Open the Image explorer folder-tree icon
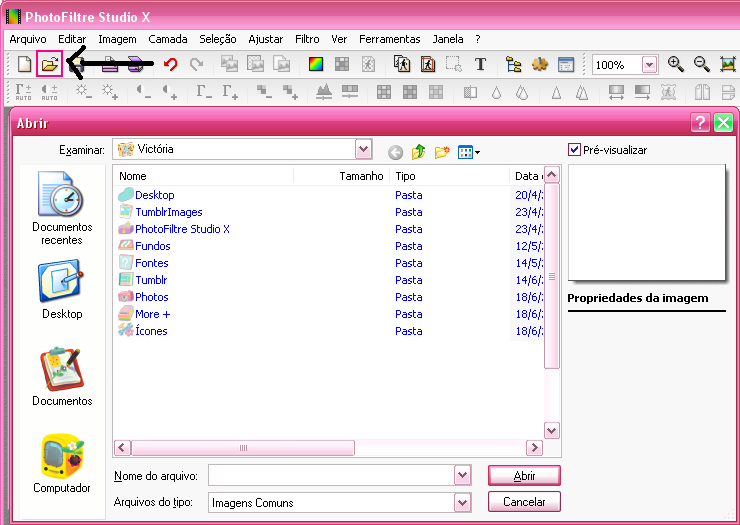Image resolution: width=740 pixels, height=525 pixels. coord(513,64)
